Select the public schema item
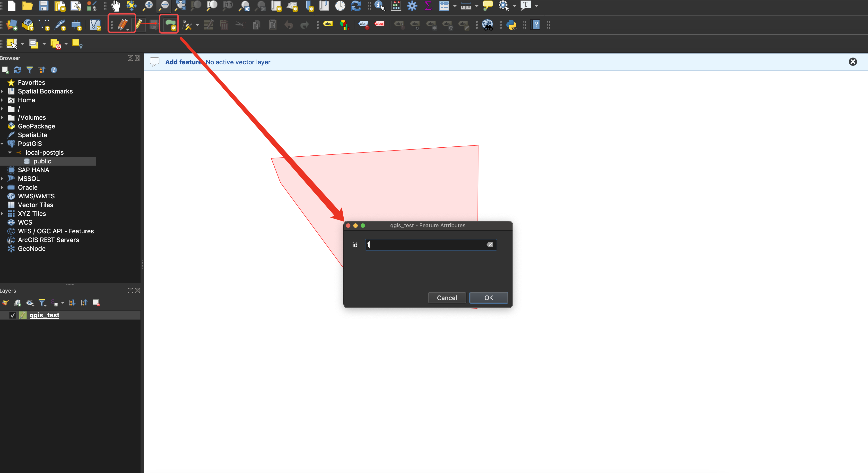This screenshot has width=868, height=473. pos(42,161)
